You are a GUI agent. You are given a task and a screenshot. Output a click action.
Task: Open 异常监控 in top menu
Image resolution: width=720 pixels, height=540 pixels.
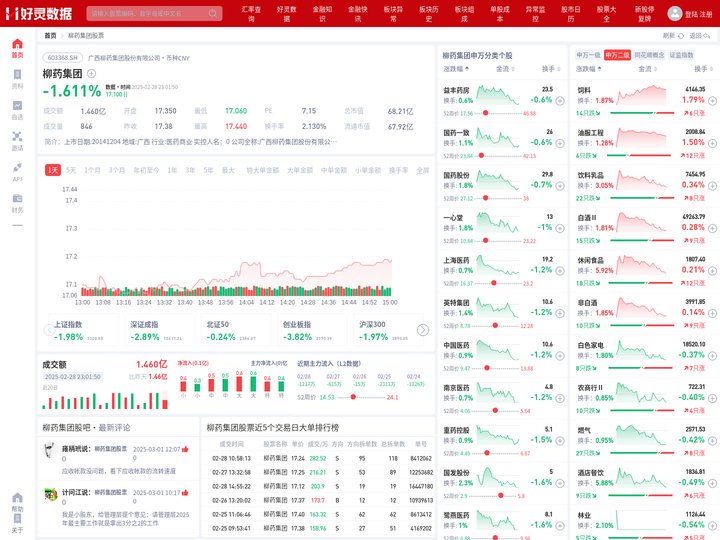tap(535, 14)
